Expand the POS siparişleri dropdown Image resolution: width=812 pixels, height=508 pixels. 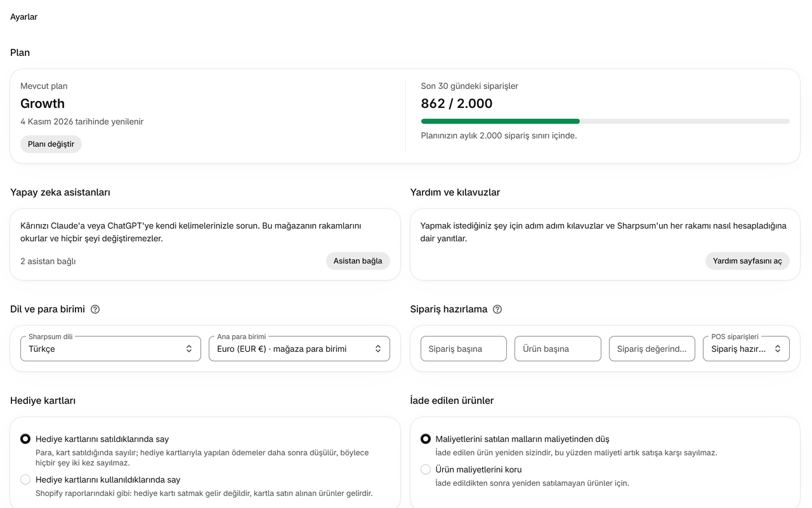pyautogui.click(x=746, y=349)
